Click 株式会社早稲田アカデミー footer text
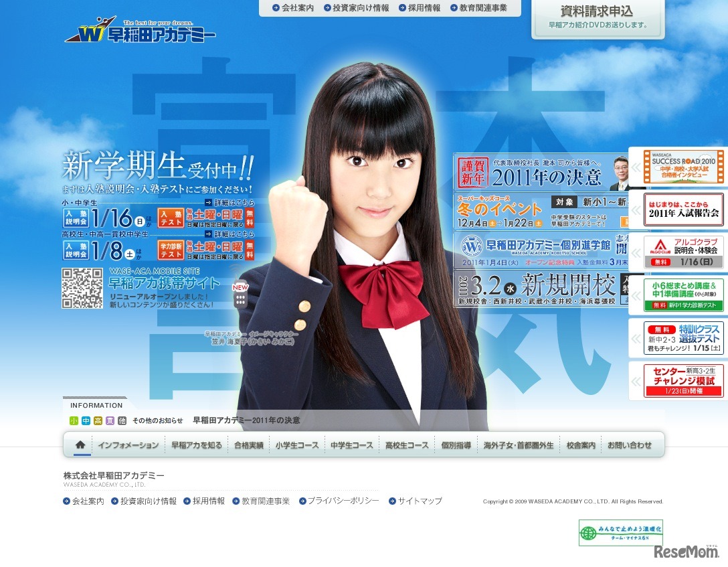Viewport: 728px width, 567px height. [114, 475]
